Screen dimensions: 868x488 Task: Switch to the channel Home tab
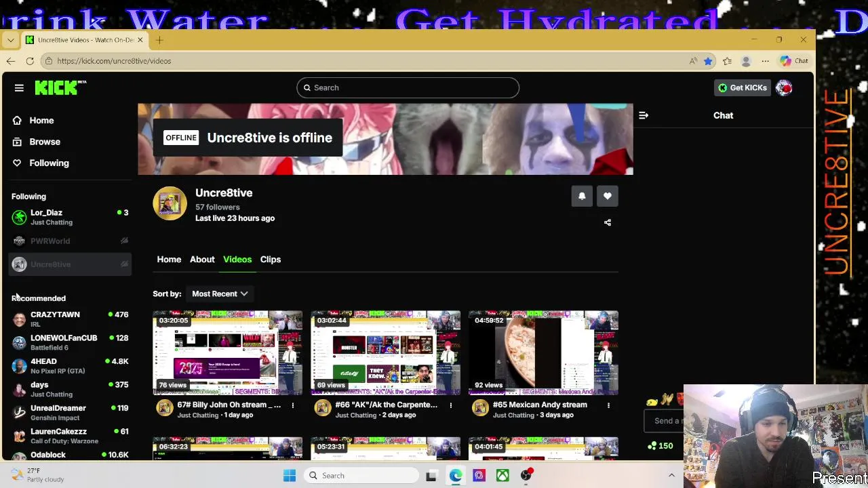point(169,259)
